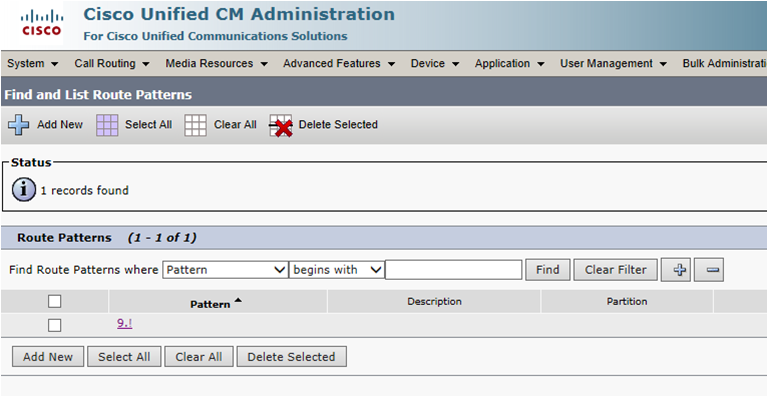The image size is (768, 397).
Task: Check the box for route pattern 9.!
Action: (55, 325)
